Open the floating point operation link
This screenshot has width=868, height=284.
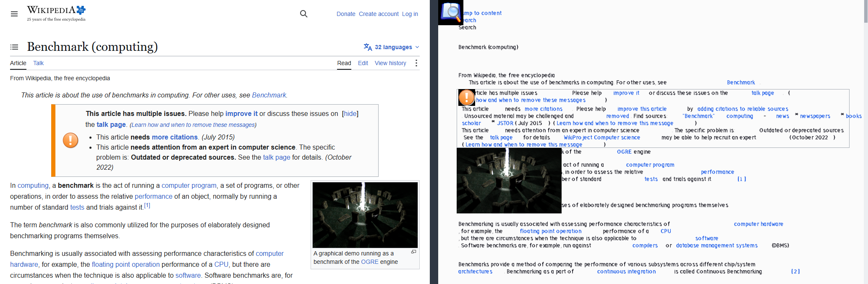click(x=125, y=264)
